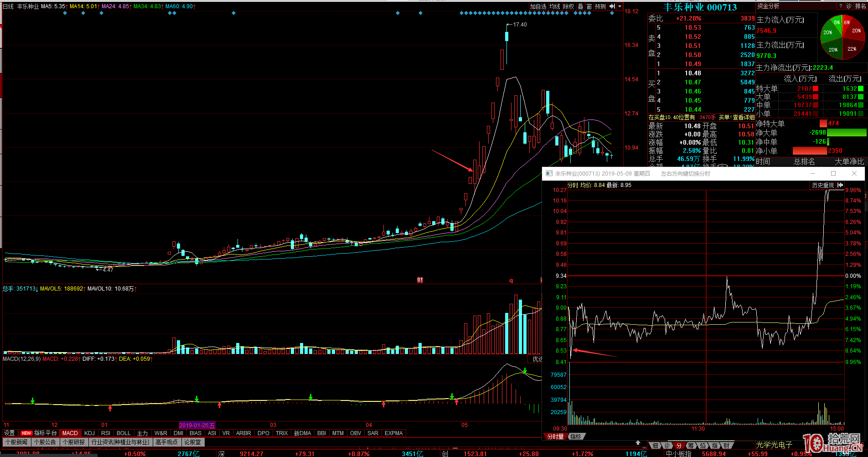868x457 pixels.
Task: Select the BOLL indicator tab
Action: (124, 433)
